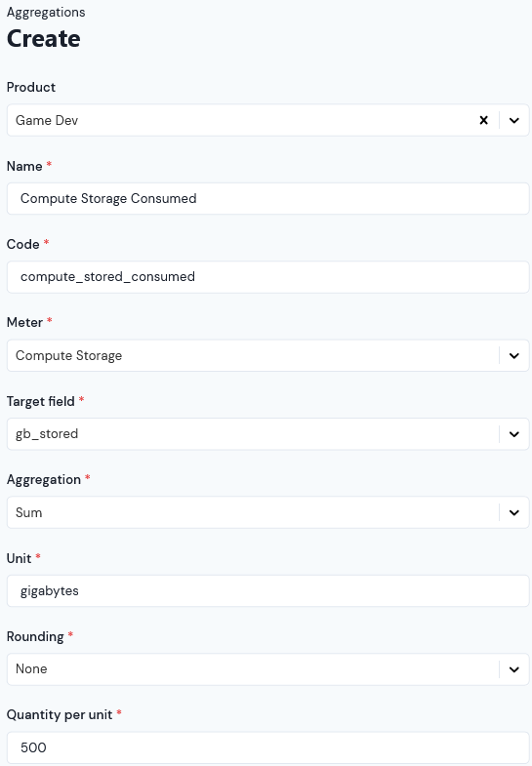The height and width of the screenshot is (766, 532).
Task: Go back via the Aggregations breadcrumb
Action: 46,13
